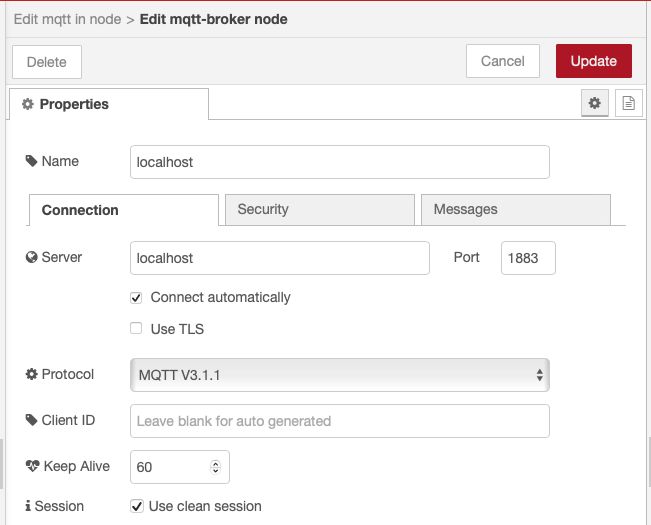Click the Keep Alive stepper arrows
651x525 pixels.
click(215, 467)
